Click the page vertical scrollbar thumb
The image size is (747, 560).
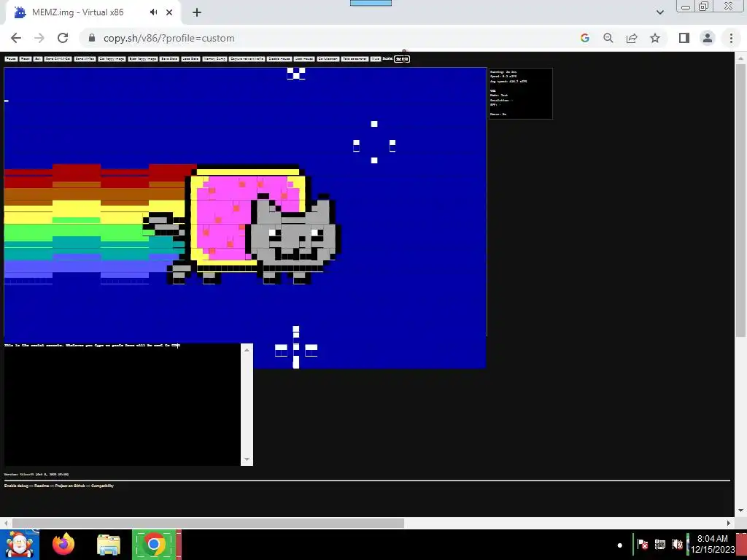tap(740, 200)
